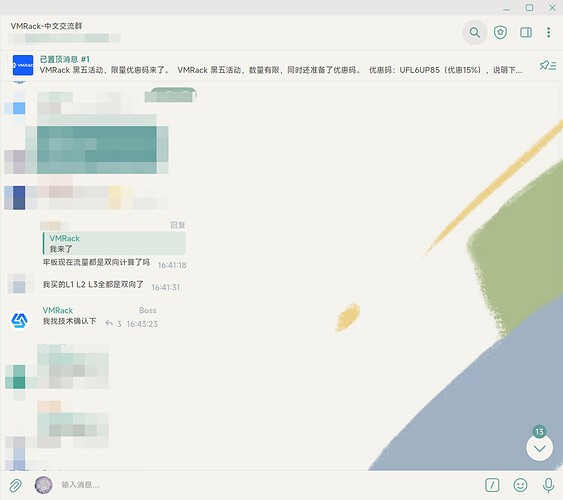Focus the 输入消息 message input field
Screen dimensions: 563x500
point(269,485)
